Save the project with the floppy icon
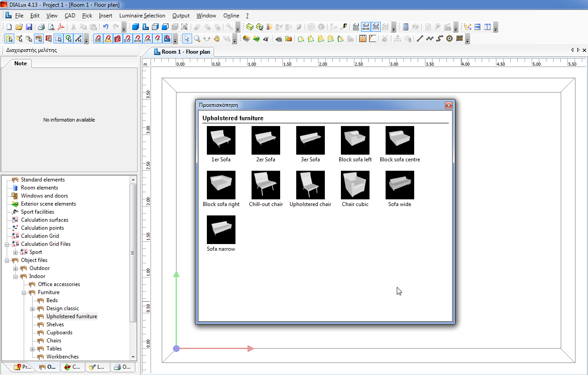The image size is (588, 375). tap(29, 27)
